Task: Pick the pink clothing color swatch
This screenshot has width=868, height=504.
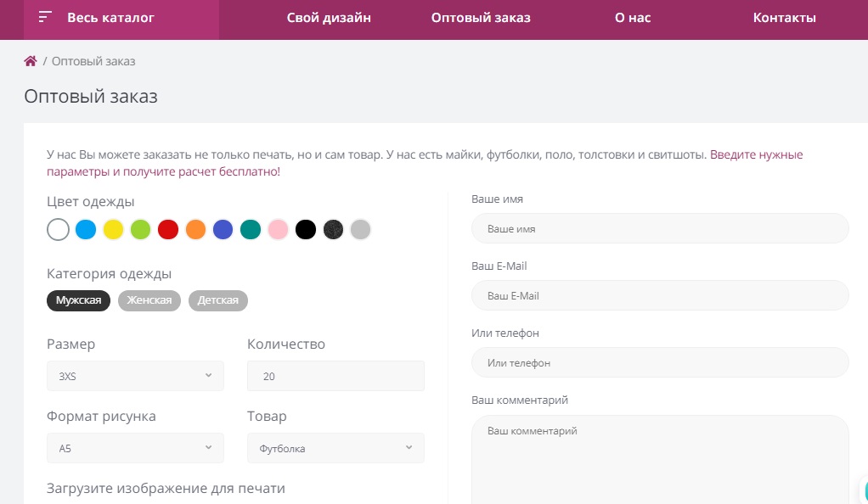Action: click(x=278, y=229)
